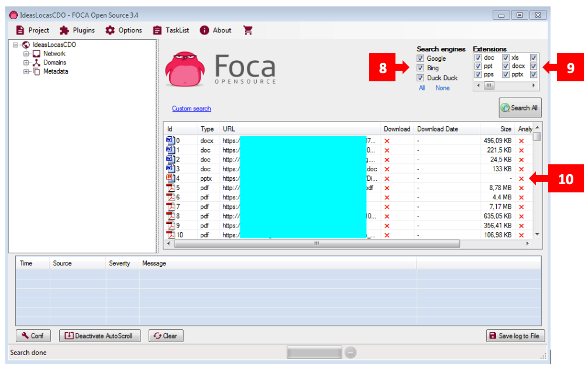Click the red X analyzed status of row 496,09 KB
588x369 pixels.
[x=521, y=141]
